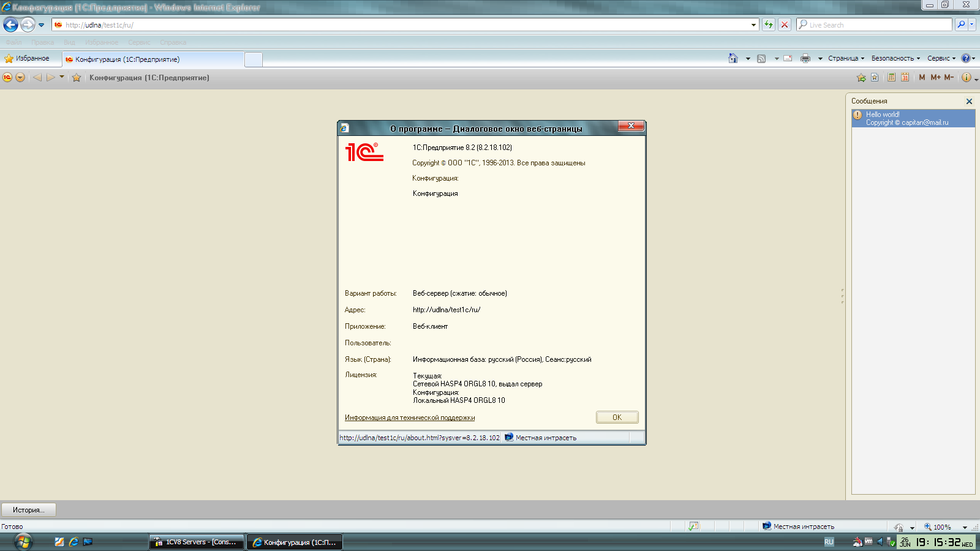980x551 pixels.
Task: Click the Read Mail envelope icon
Action: tap(788, 59)
